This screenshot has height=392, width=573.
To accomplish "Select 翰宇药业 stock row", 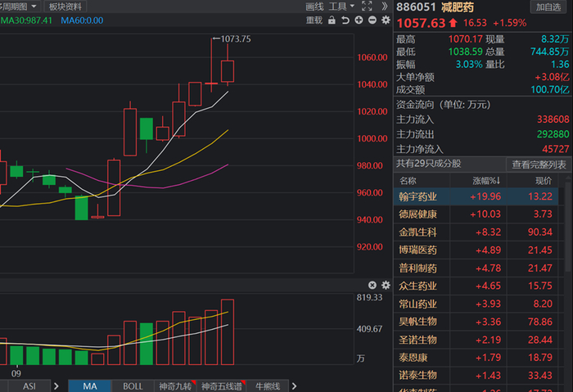I will pyautogui.click(x=476, y=196).
